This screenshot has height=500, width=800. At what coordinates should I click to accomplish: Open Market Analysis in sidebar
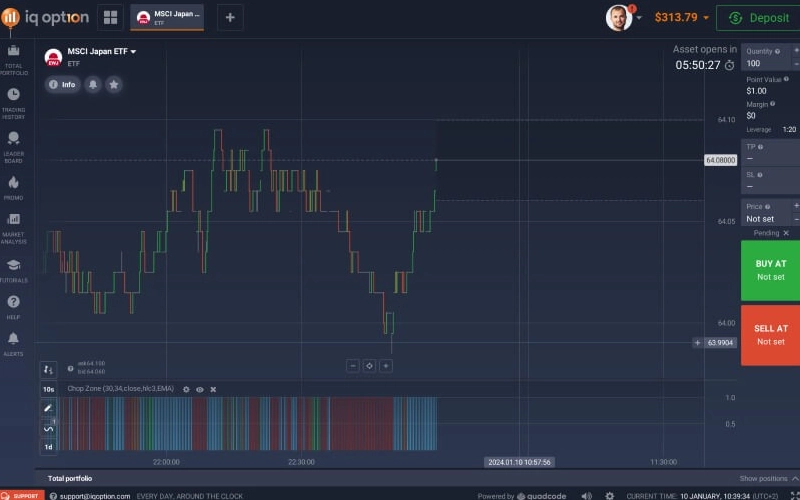[x=13, y=229]
